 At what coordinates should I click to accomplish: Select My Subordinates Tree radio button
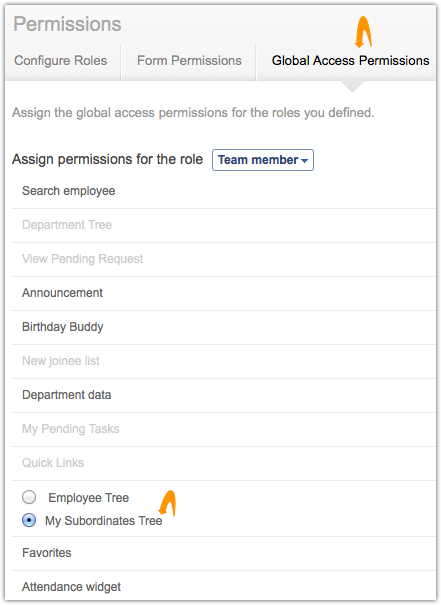tap(29, 520)
